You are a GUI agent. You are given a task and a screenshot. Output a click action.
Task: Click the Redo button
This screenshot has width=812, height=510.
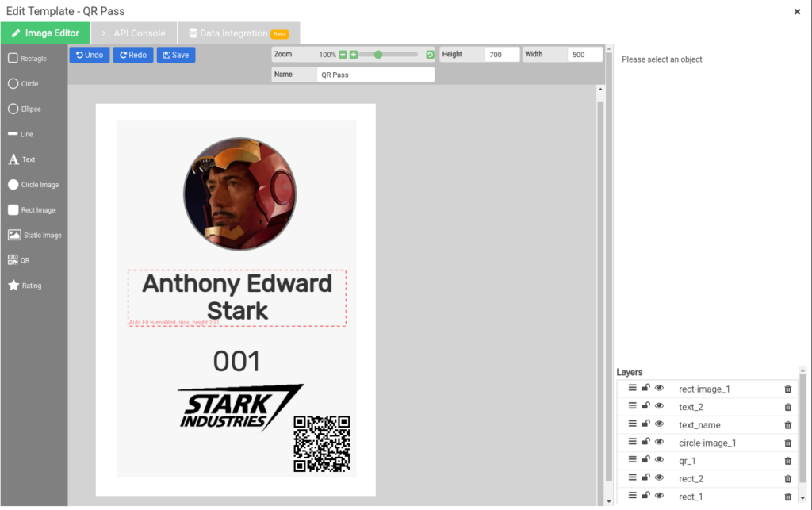[133, 55]
